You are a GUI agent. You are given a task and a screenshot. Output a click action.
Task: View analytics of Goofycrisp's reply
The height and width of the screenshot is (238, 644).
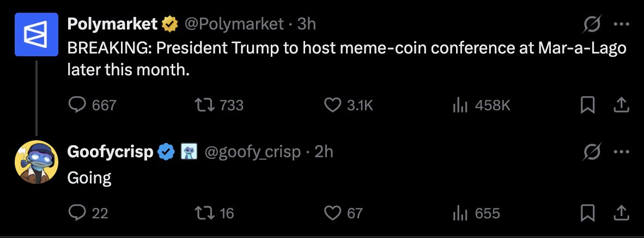(460, 212)
